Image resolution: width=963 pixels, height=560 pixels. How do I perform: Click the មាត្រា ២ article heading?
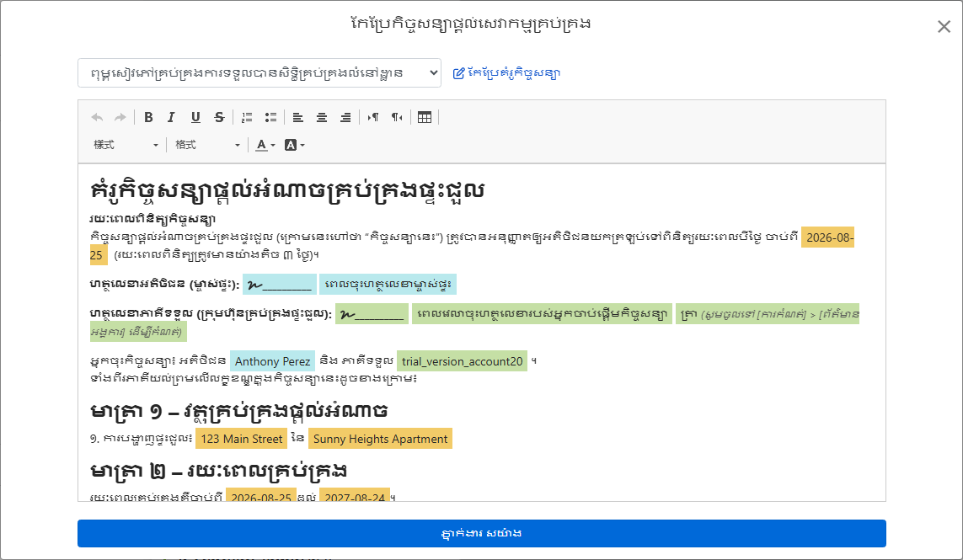tap(219, 471)
